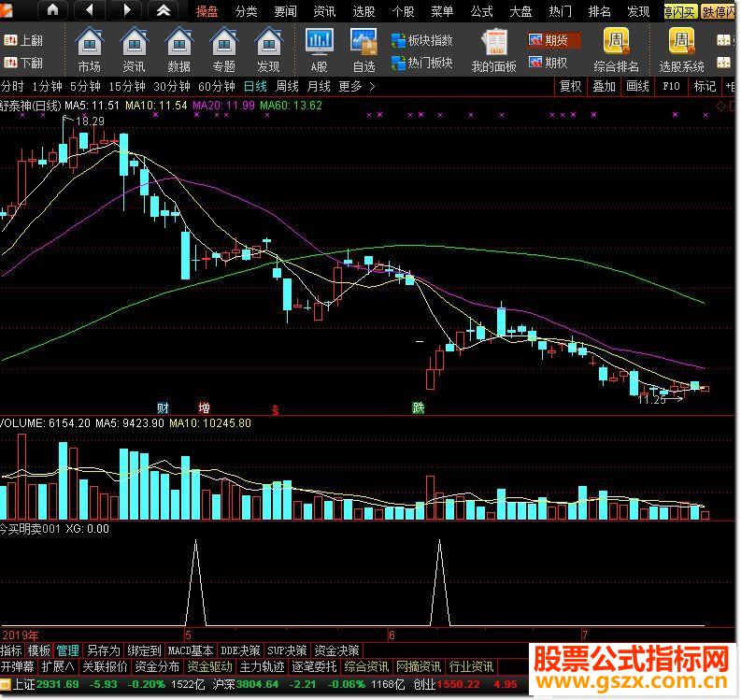Open the 要闻 menu
The width and height of the screenshot is (741, 700).
pos(285,11)
